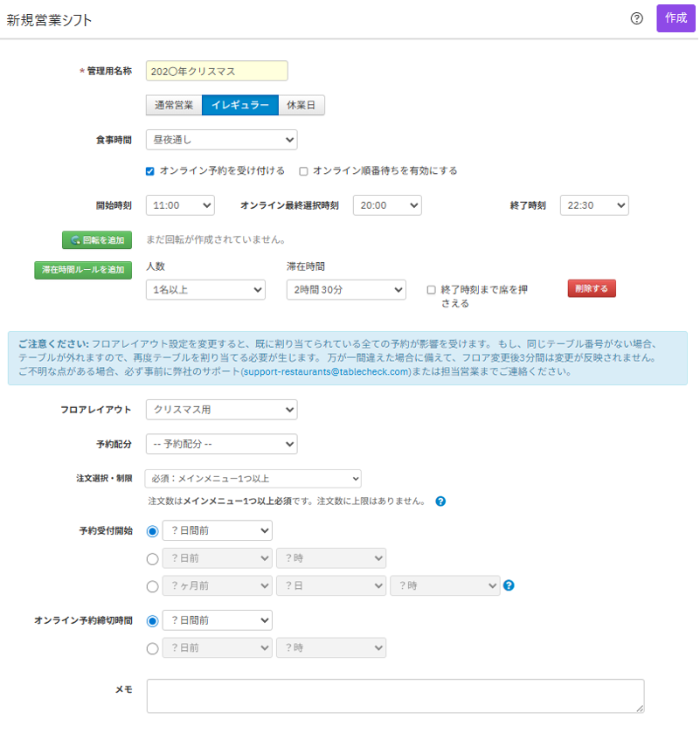Open the 注文選択・制限 dropdown
Viewport: 700px width, 740px height.
253,479
